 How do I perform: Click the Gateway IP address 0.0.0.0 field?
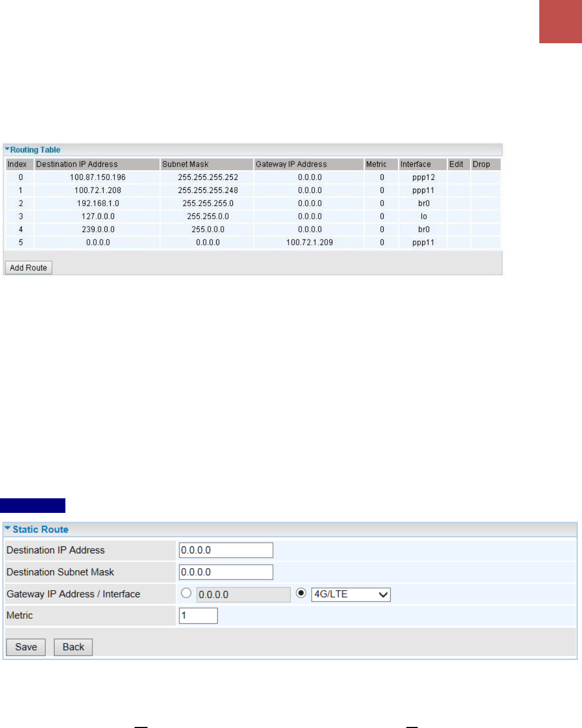click(243, 595)
